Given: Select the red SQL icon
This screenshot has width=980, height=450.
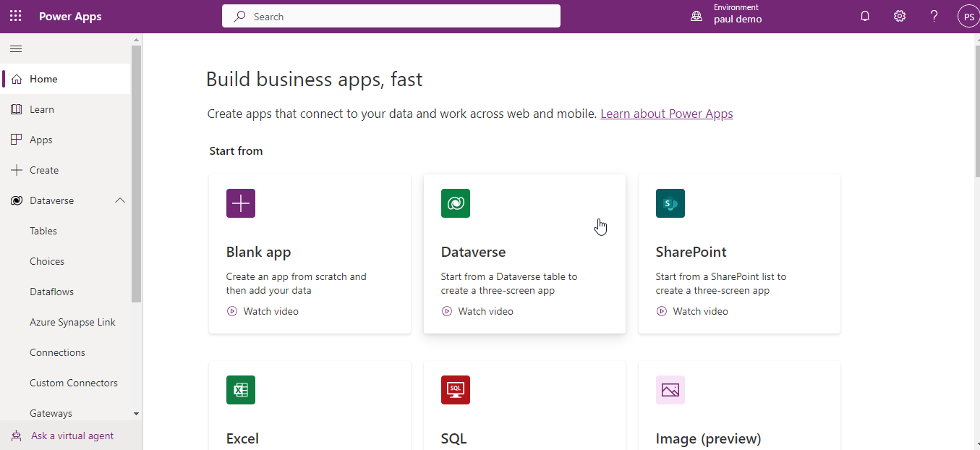Looking at the screenshot, I should pos(455,390).
